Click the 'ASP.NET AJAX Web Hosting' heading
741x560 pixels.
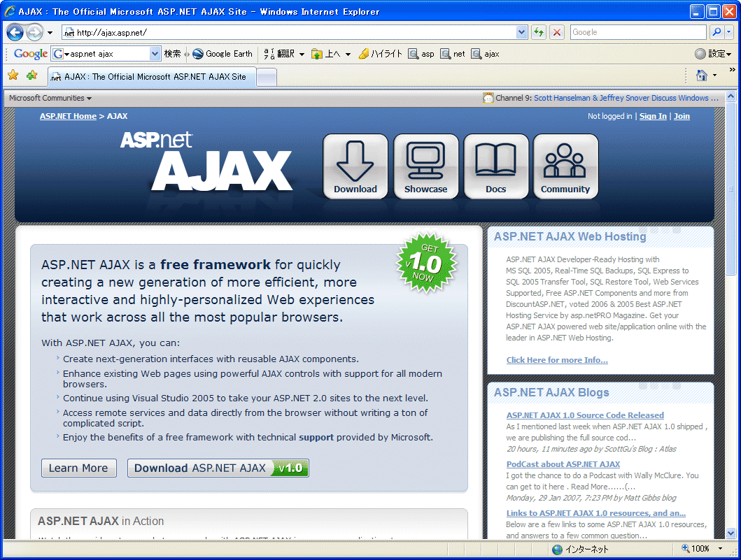pos(570,236)
